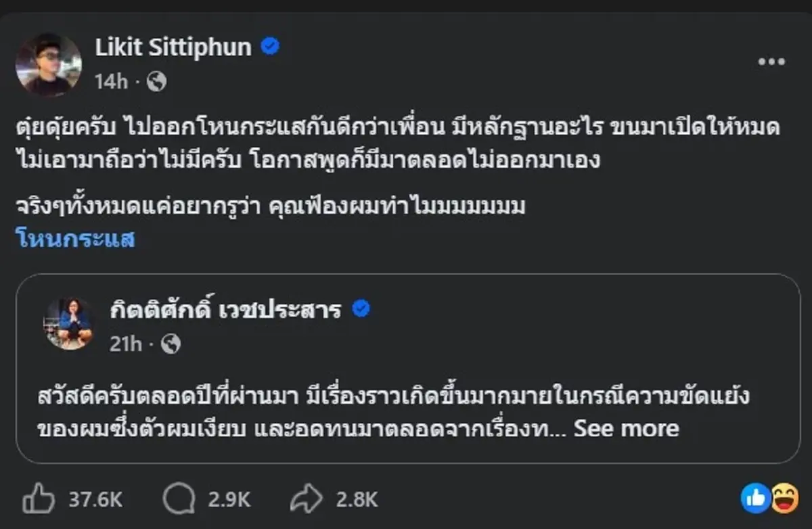Click the 21h timestamp on embedded post
The width and height of the screenshot is (812, 529).
[126, 344]
